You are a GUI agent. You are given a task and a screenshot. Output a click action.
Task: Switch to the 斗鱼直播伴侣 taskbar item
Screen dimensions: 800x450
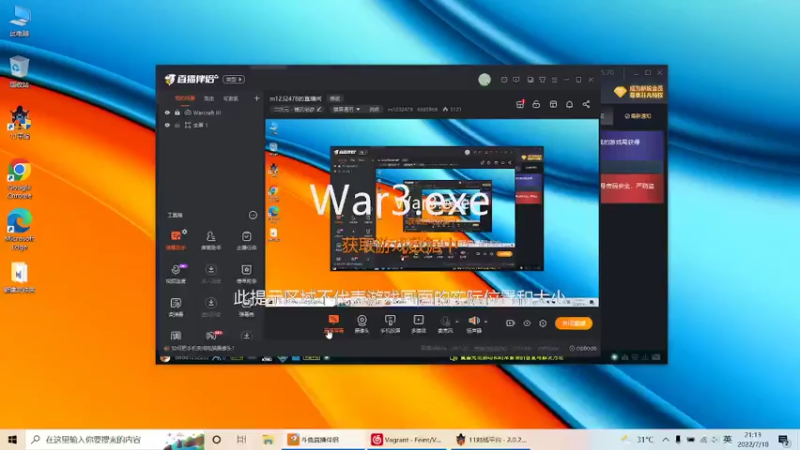pyautogui.click(x=323, y=439)
